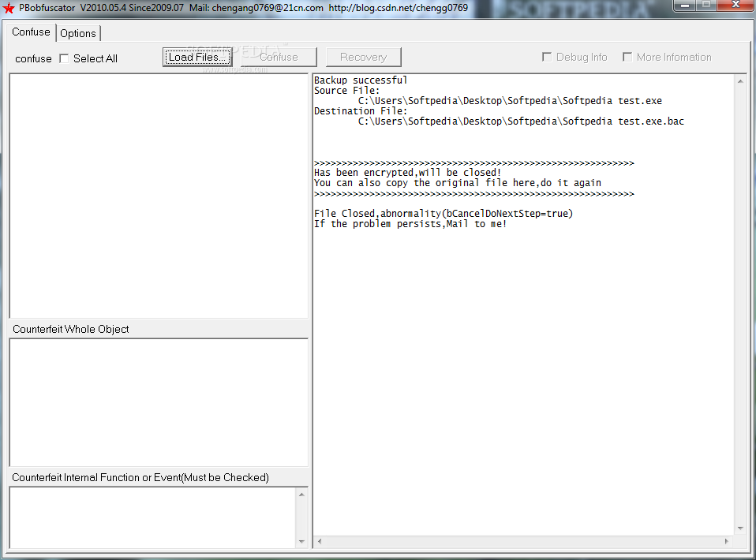Click 'Has been encrypted,will be closed!' line

[x=407, y=173]
